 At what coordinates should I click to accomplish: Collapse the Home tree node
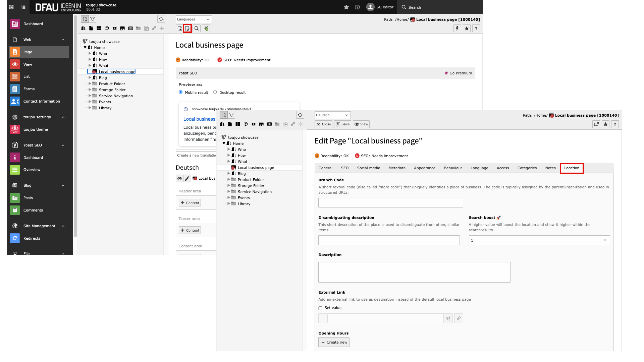pos(85,48)
